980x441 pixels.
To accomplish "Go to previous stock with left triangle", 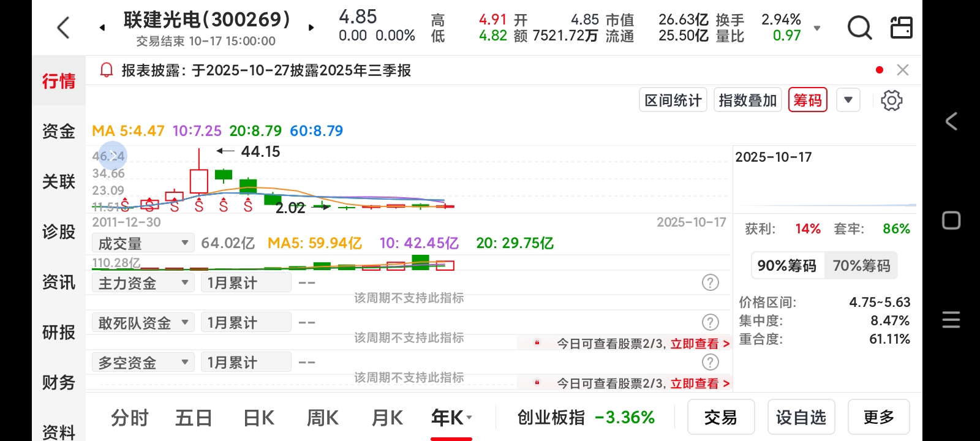I will (x=102, y=28).
